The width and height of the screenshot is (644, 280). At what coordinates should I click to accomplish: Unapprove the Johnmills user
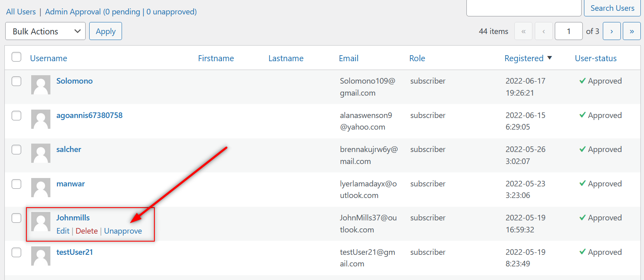pyautogui.click(x=123, y=231)
